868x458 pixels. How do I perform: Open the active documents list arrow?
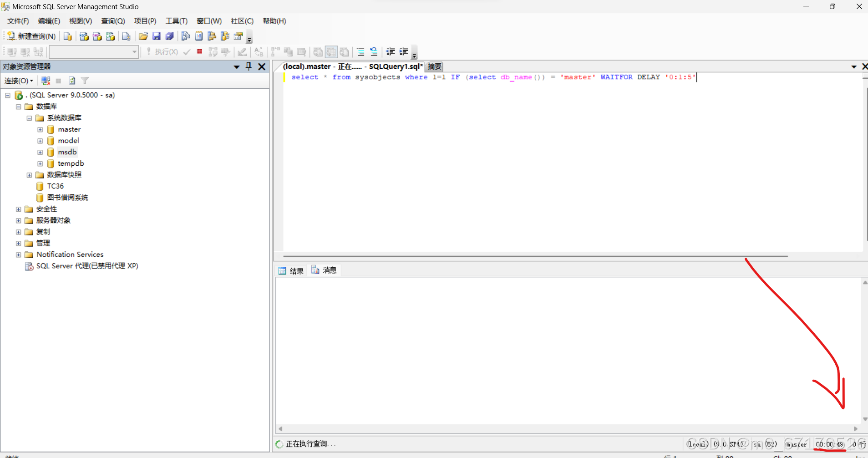point(854,66)
